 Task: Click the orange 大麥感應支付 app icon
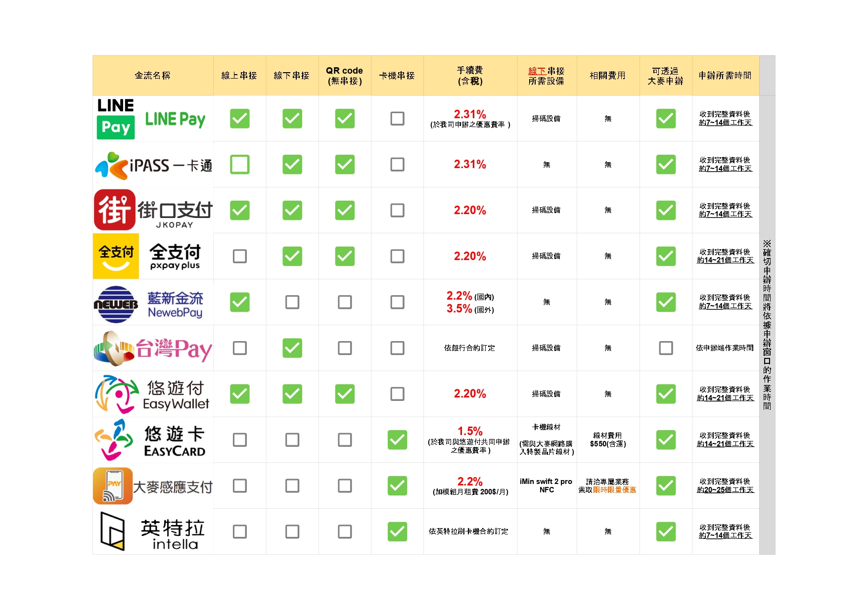click(x=113, y=486)
